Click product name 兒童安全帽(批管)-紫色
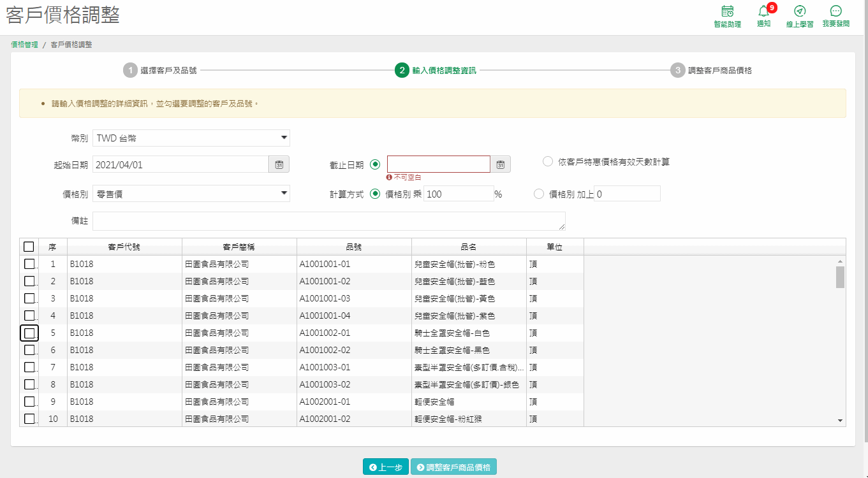 pos(455,315)
